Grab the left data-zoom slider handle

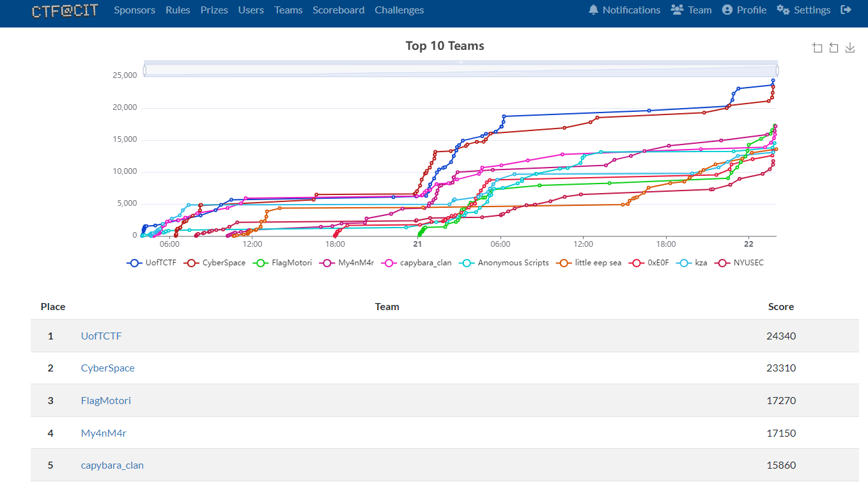144,70
